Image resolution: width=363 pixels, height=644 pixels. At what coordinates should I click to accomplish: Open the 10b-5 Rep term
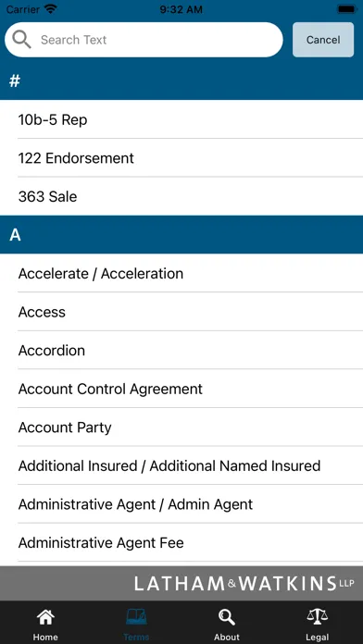pos(181,119)
